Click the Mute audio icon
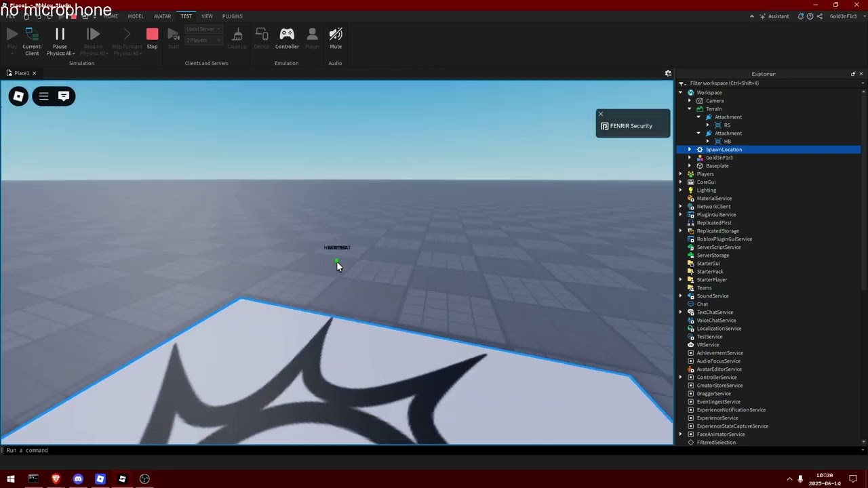Image resolution: width=868 pixels, height=488 pixels. (x=335, y=35)
